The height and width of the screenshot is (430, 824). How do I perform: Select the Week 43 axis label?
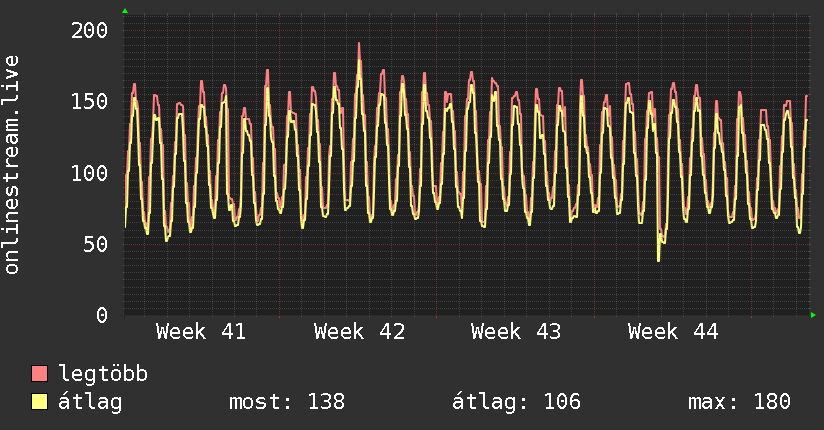tap(516, 332)
